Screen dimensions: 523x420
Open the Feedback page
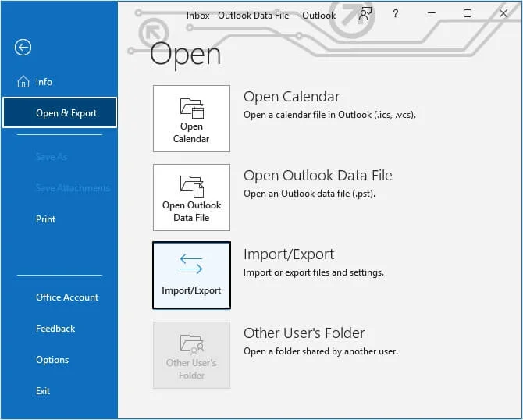click(55, 329)
